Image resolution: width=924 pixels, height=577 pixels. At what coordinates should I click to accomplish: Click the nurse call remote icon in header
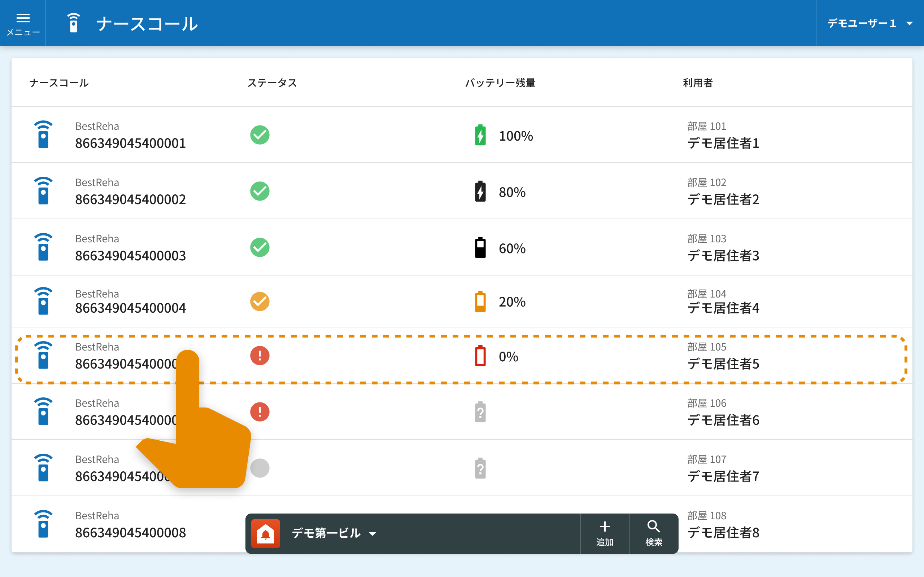[x=73, y=23]
